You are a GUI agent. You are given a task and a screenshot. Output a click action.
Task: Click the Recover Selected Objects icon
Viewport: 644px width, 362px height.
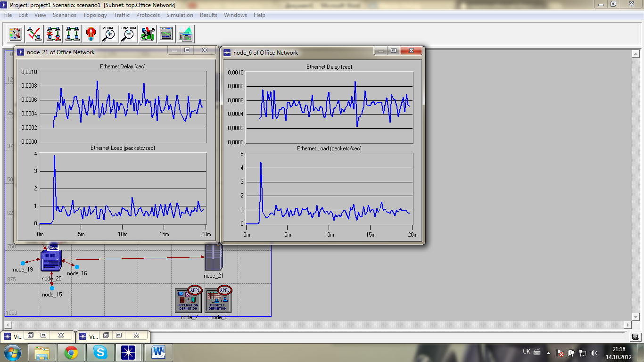click(72, 34)
